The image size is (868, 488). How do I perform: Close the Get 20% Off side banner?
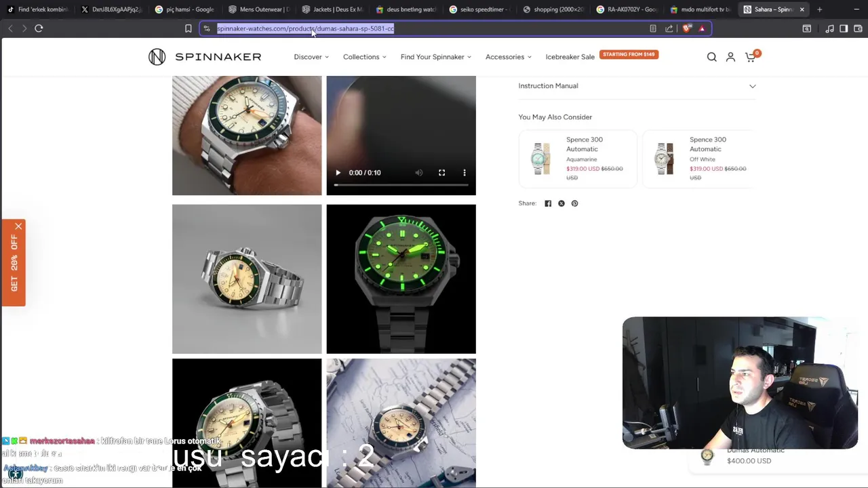[18, 226]
